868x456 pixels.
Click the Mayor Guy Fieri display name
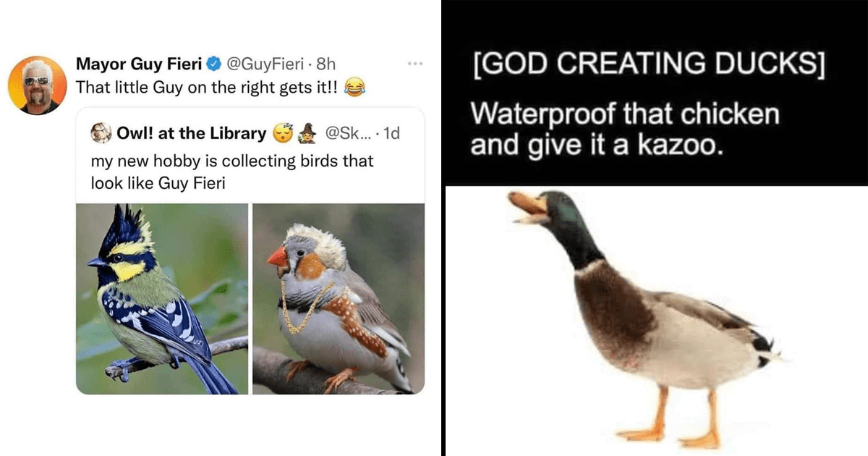coord(139,65)
